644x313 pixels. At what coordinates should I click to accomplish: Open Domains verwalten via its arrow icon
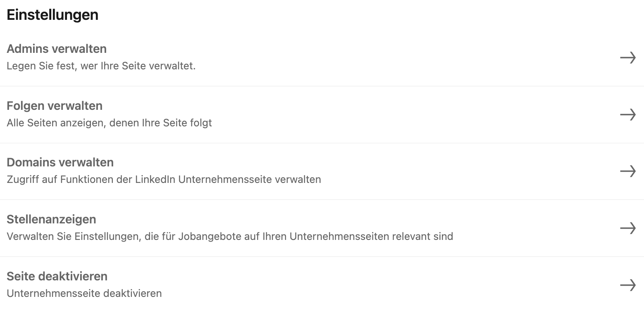click(x=627, y=171)
